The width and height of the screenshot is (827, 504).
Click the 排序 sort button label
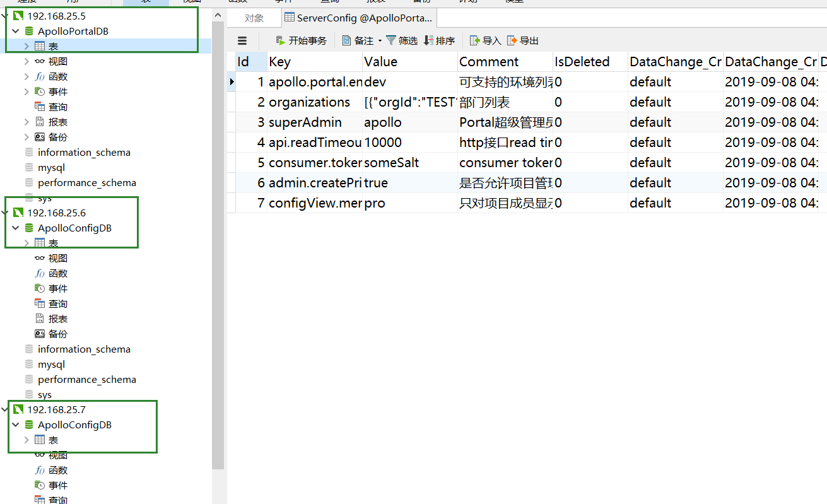(445, 40)
